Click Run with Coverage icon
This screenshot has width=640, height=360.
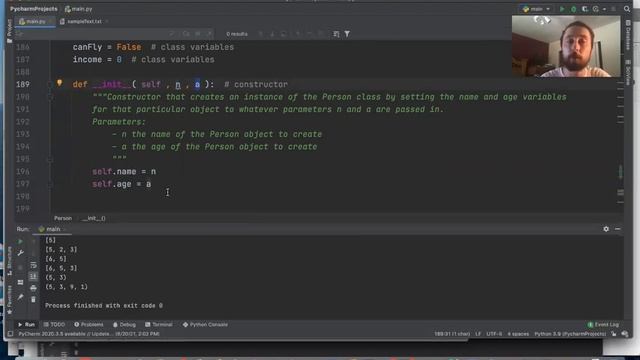coord(584,9)
